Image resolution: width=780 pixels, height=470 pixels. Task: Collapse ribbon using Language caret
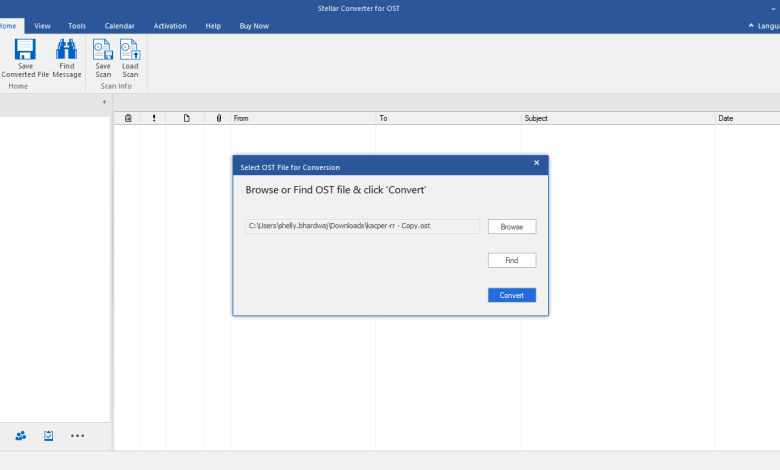(x=751, y=26)
